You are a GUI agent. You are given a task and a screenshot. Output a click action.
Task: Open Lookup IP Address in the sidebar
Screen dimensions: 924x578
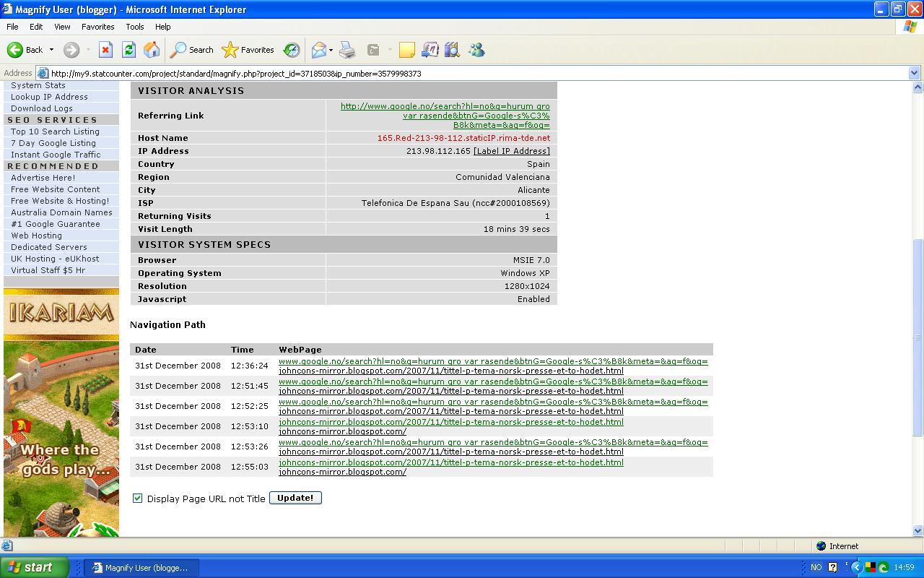pyautogui.click(x=49, y=97)
